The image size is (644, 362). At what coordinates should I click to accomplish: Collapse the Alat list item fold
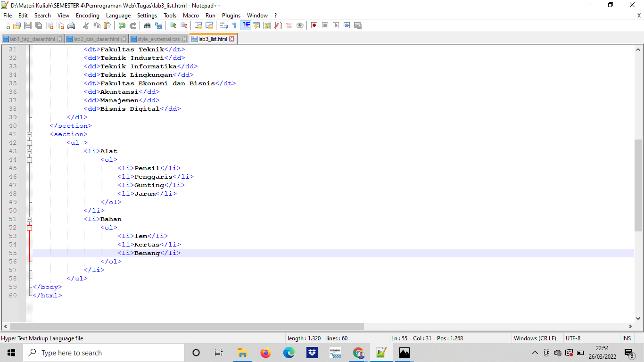29,151
